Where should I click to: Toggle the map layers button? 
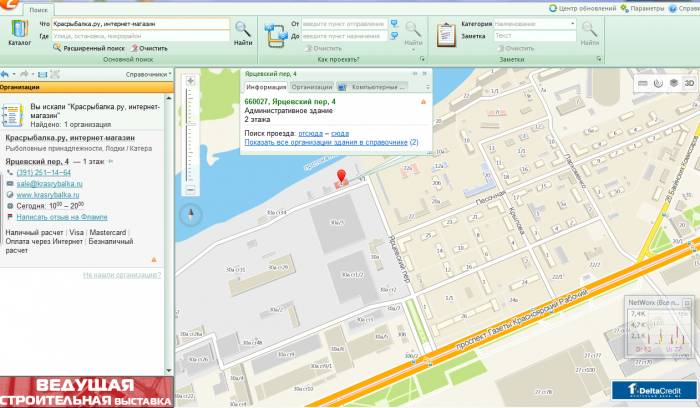coord(674,83)
